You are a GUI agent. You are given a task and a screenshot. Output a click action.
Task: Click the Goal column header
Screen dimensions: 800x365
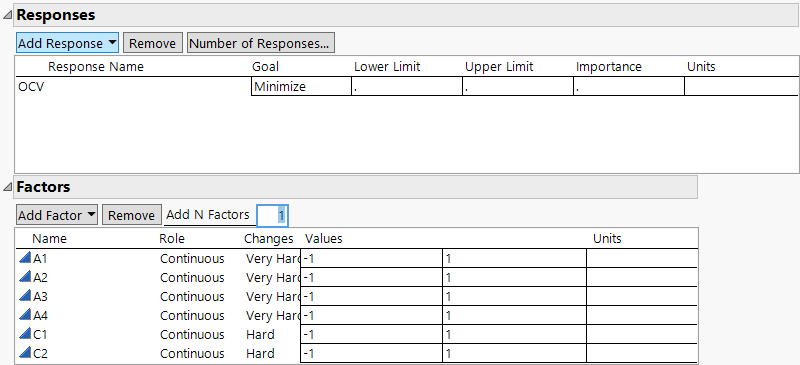coord(265,67)
